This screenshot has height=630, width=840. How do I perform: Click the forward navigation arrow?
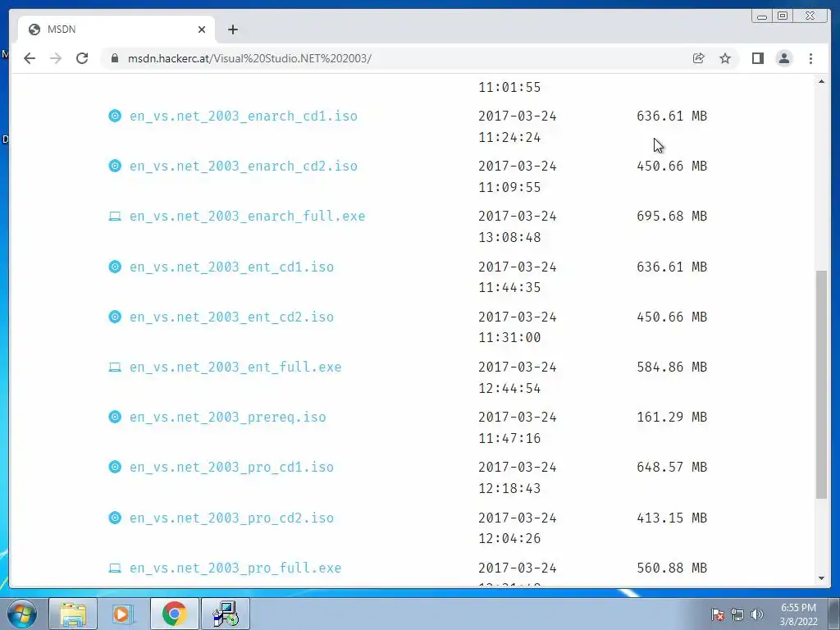(56, 58)
